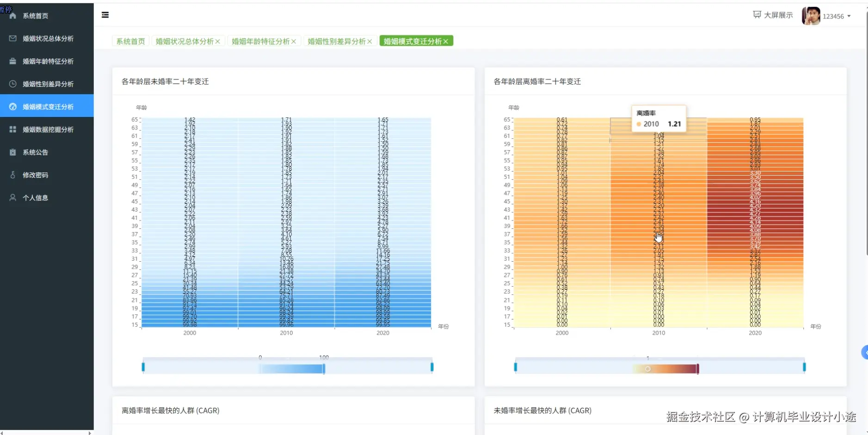Click the 100 handle on unmarried-rate color slider
The image size is (868, 435).
[324, 368]
